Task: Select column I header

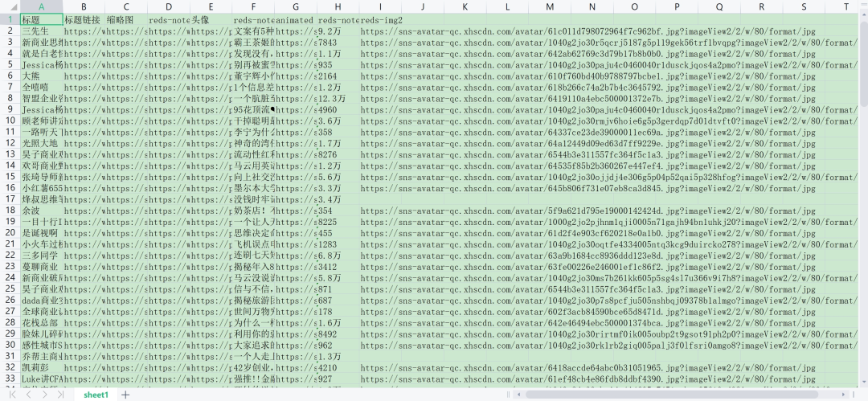Action: 380,6
